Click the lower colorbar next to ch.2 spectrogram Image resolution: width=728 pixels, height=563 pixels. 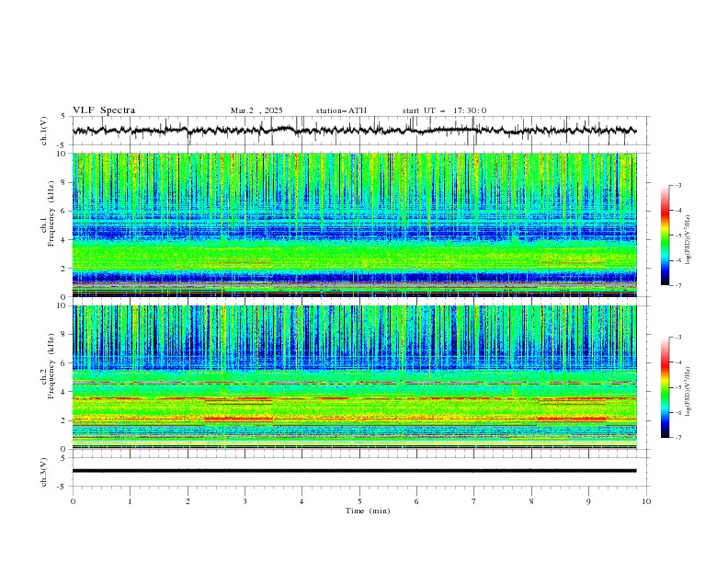pos(665,387)
